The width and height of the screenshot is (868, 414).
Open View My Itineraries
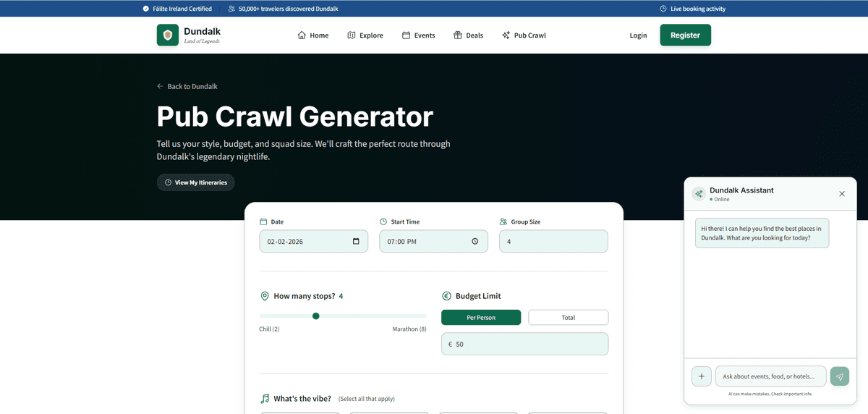[x=196, y=182]
